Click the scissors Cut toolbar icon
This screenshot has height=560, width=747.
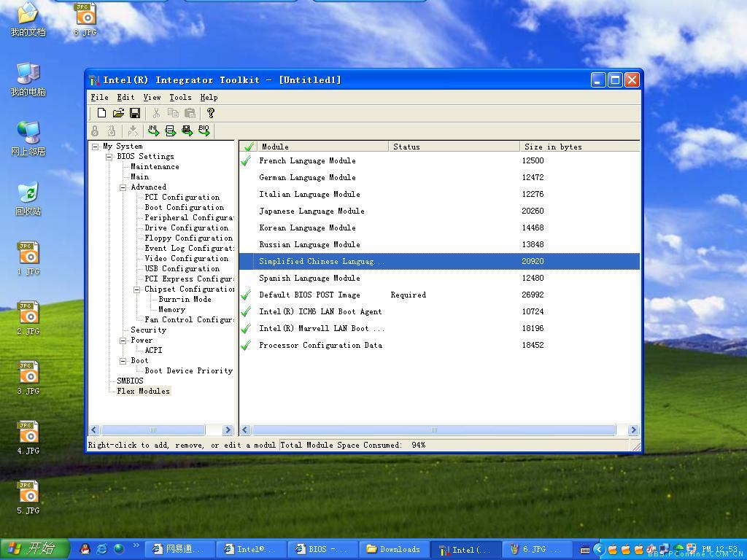click(156, 113)
